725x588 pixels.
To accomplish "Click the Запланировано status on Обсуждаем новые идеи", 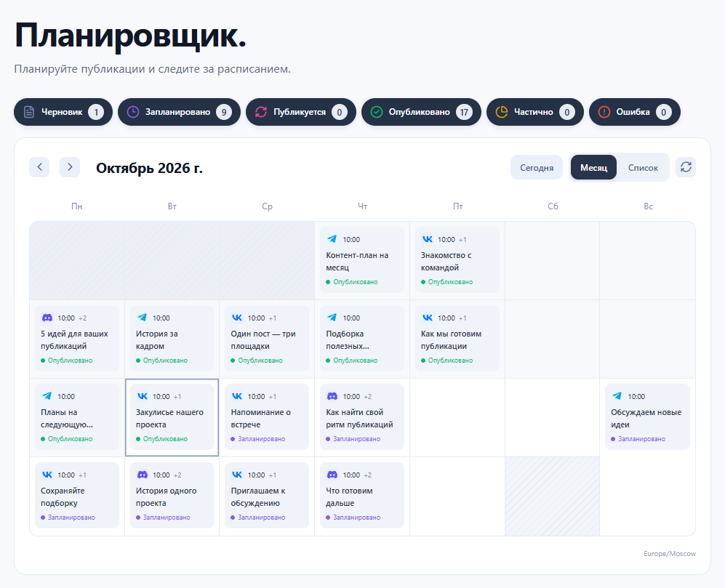I will pyautogui.click(x=638, y=439).
